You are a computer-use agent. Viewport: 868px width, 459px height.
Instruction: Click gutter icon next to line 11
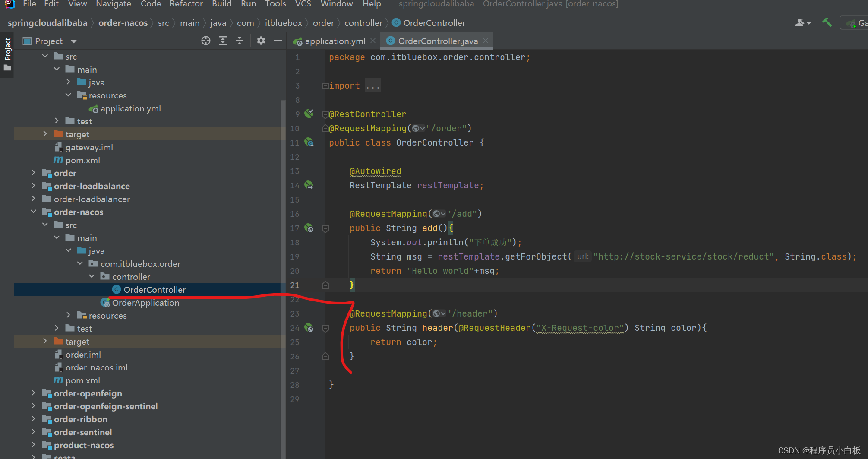[x=309, y=142]
